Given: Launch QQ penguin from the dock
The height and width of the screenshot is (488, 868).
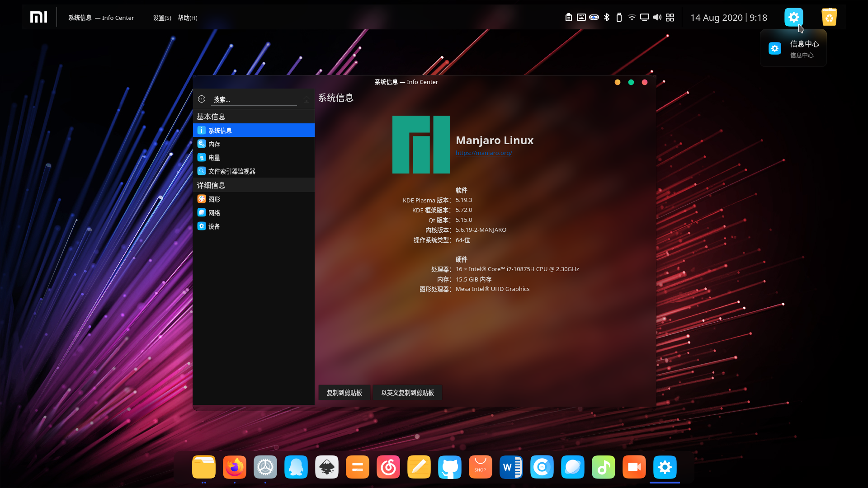Looking at the screenshot, I should coord(296,467).
